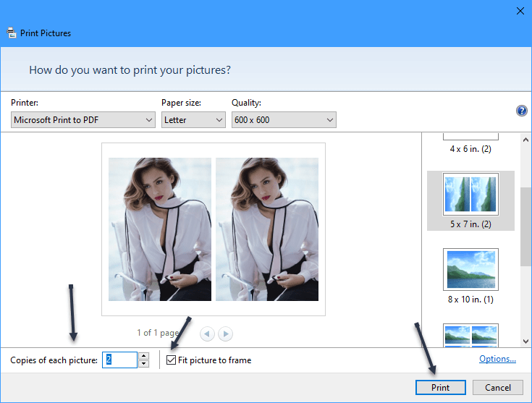Go to the next preview page arrow

point(226,334)
